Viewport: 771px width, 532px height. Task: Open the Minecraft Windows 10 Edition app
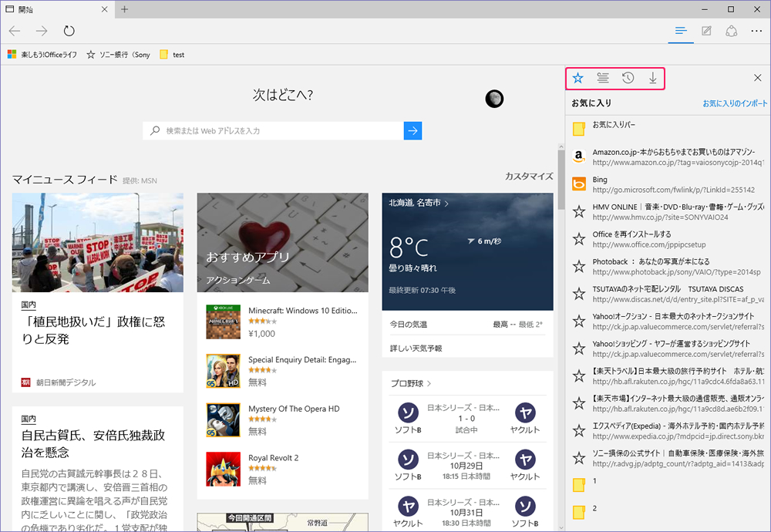point(283,322)
